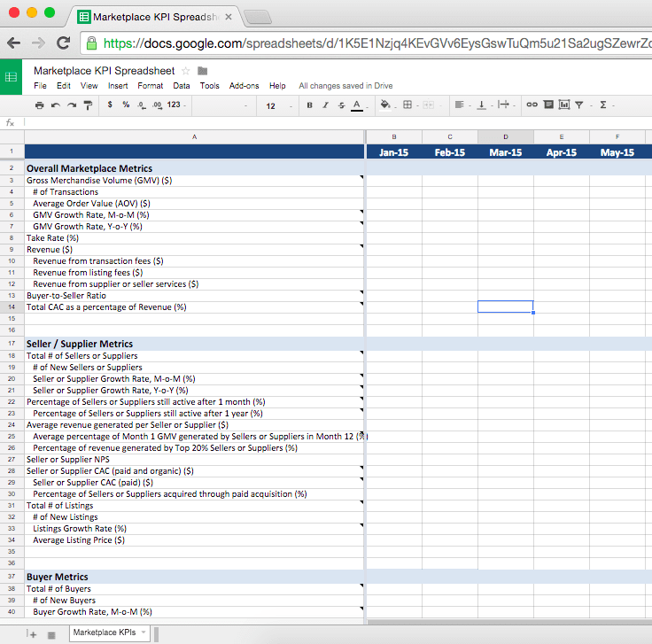The image size is (652, 644).
Task: Open the font size dropdown showing 12
Action: point(276,105)
